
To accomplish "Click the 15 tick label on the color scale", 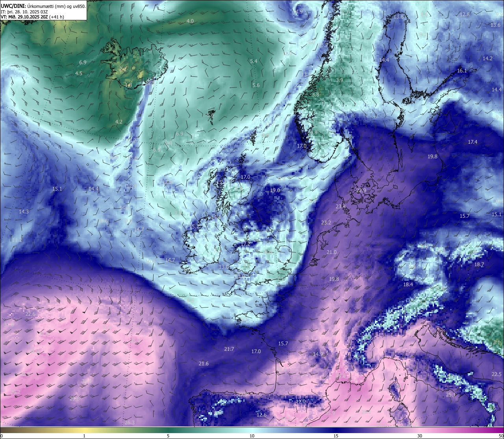I will pyautogui.click(x=336, y=436).
